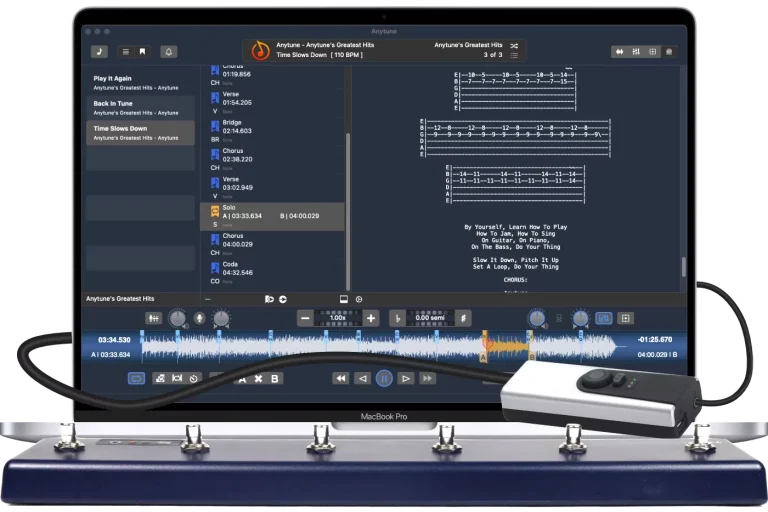Increase tempo with the plus button
This screenshot has width=768, height=512.
371,318
